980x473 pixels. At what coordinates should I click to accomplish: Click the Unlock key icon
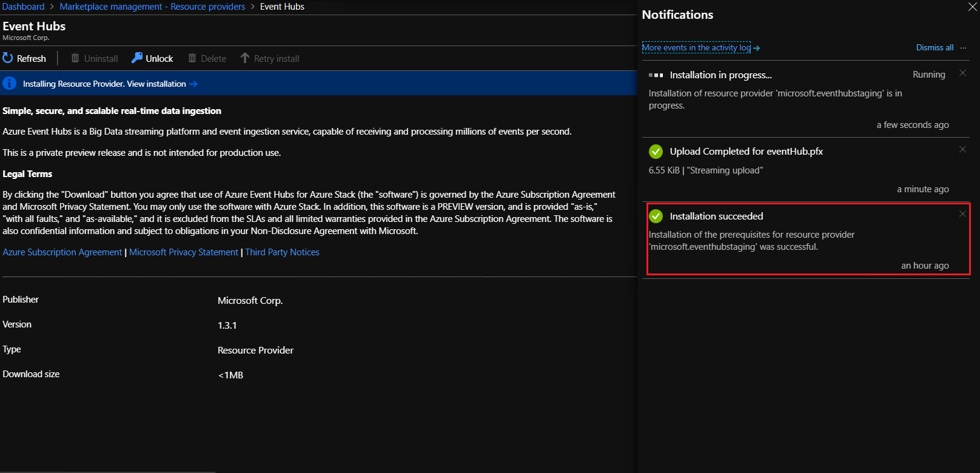(x=137, y=58)
